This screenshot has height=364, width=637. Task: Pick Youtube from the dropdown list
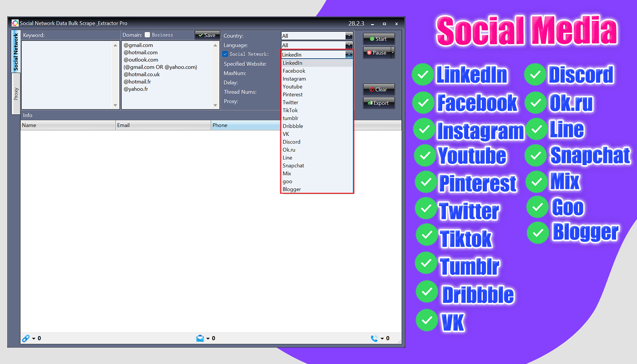[x=317, y=86]
